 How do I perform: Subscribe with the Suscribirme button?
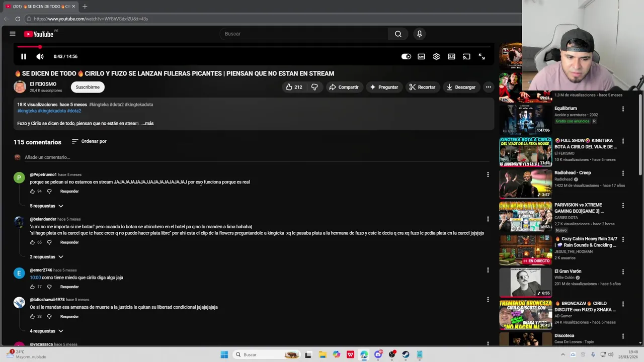(88, 87)
